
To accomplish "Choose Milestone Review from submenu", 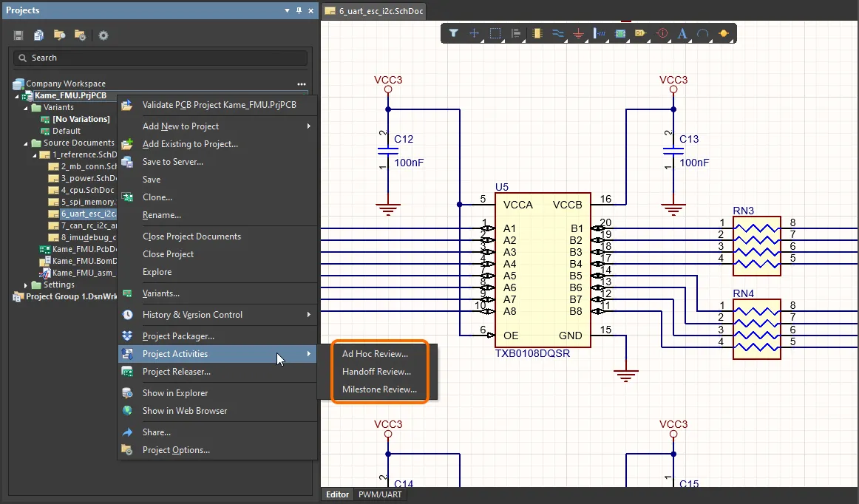I will 379,389.
